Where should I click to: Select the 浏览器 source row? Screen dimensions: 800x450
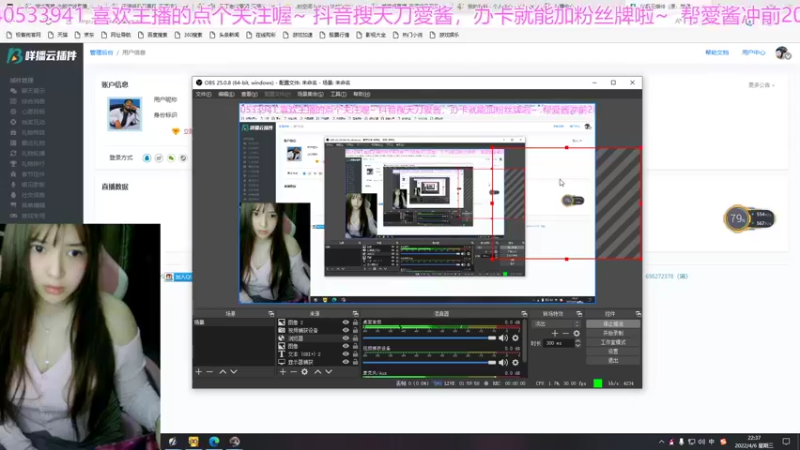316,338
